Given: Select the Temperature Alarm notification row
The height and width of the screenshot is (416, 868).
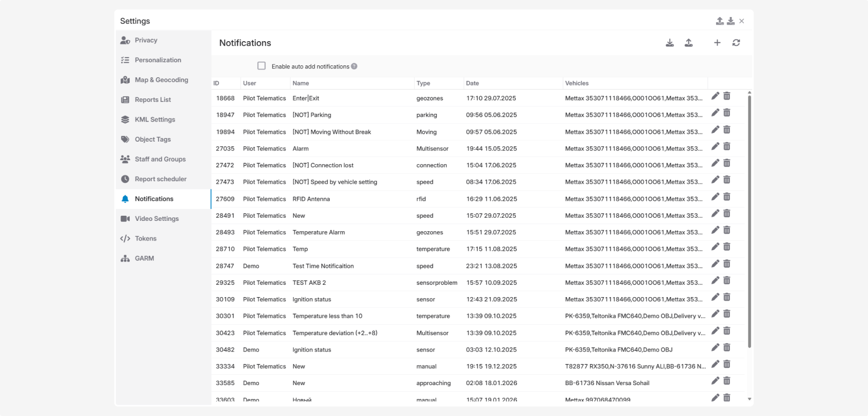Looking at the screenshot, I should click(319, 233).
